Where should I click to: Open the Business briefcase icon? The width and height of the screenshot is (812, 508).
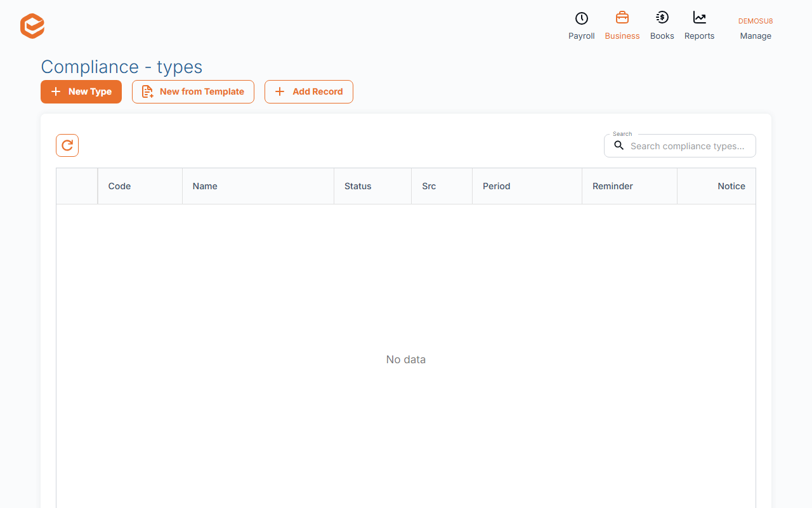(622, 18)
